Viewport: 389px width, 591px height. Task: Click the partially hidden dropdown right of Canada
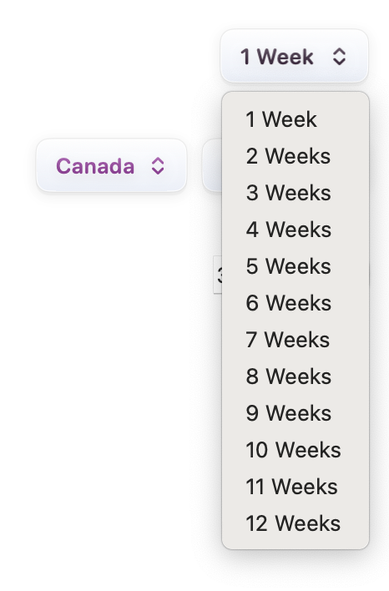212,165
